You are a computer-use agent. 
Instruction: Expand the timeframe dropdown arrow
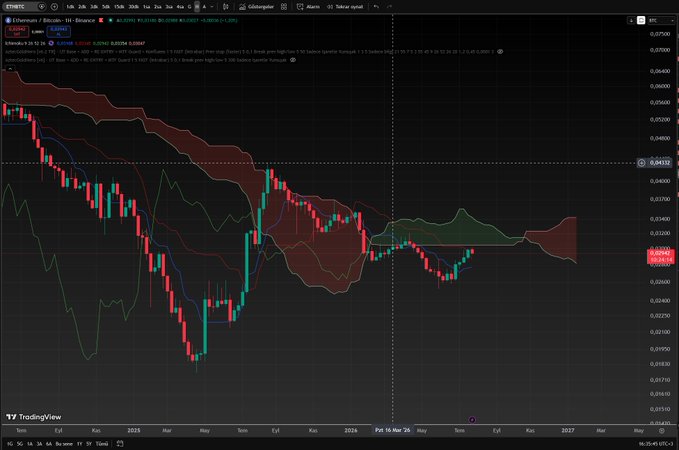click(x=212, y=7)
